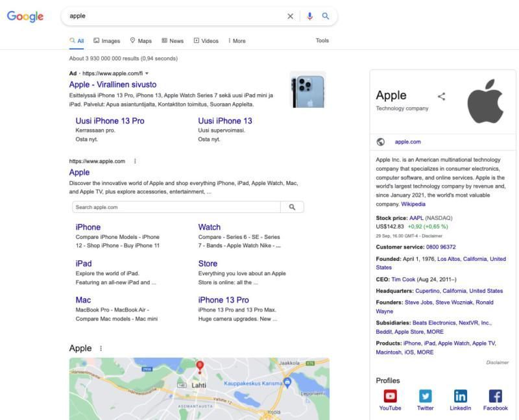Click the apple.com site search magnifier button
Viewport: 519px width, 420px height.
click(x=292, y=207)
